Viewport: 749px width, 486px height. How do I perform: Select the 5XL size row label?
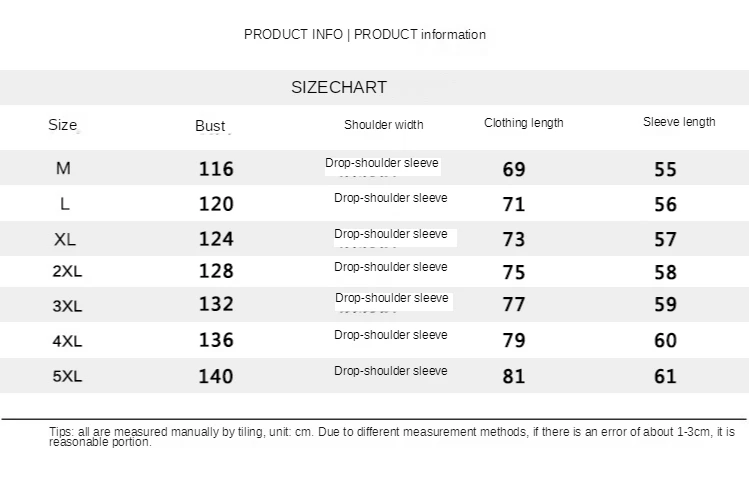[x=67, y=377]
